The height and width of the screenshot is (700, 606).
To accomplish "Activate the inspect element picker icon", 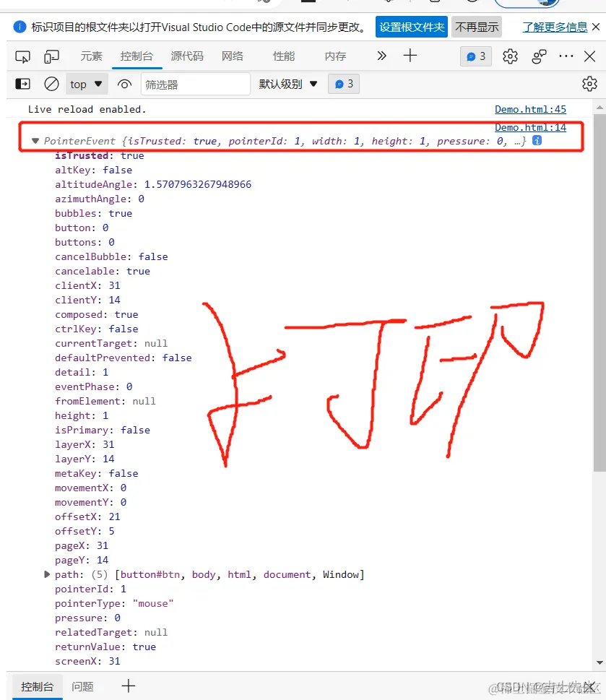I will point(23,56).
